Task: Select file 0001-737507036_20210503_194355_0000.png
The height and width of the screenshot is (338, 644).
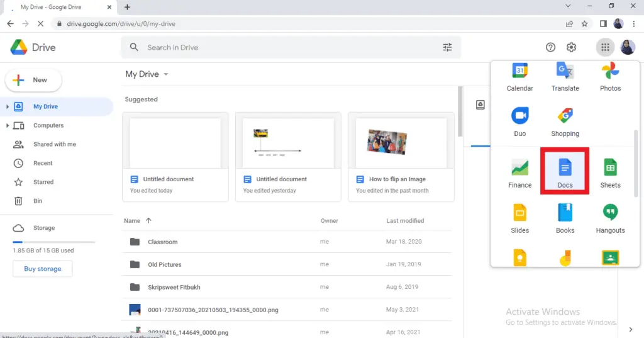Action: coord(287,309)
